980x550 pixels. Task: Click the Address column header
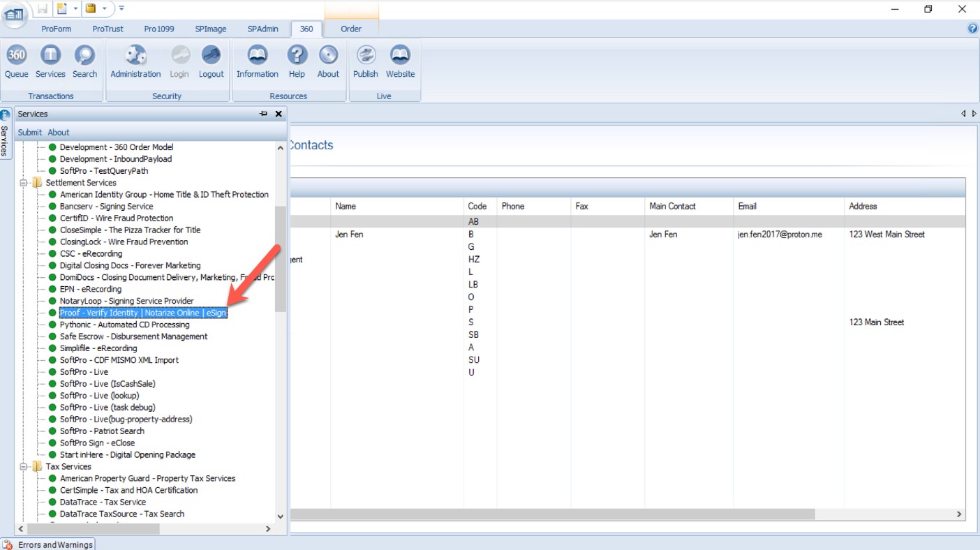pyautogui.click(x=905, y=207)
